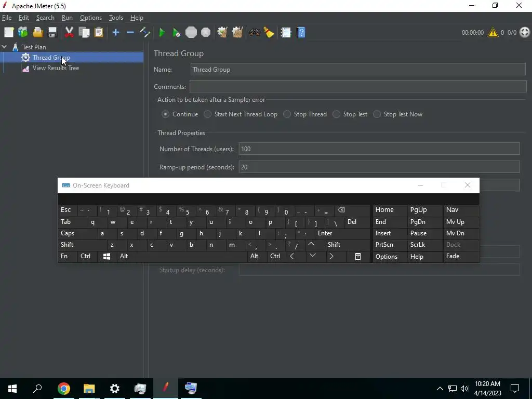This screenshot has width=532, height=399.
Task: Start the test with green play icon
Action: point(162,33)
